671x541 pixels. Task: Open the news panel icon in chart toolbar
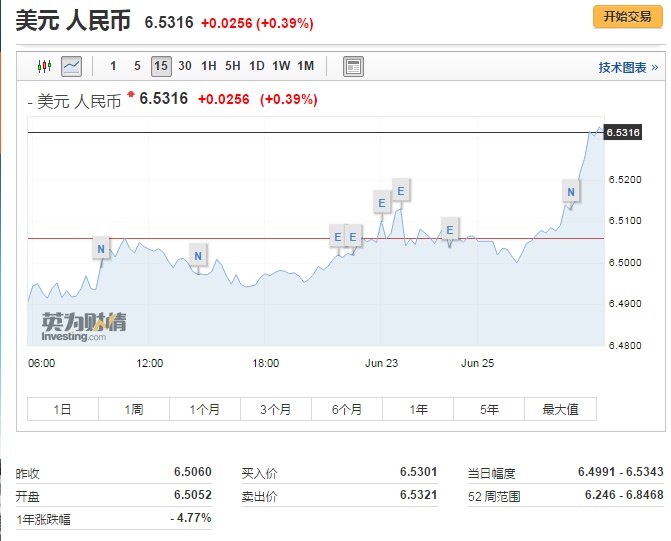point(352,67)
